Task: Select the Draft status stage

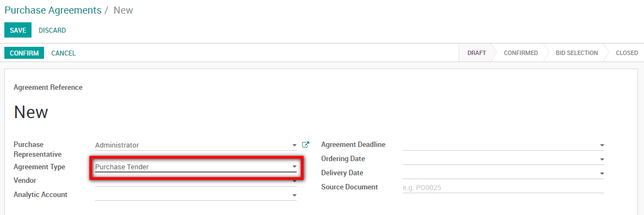Action: click(477, 53)
